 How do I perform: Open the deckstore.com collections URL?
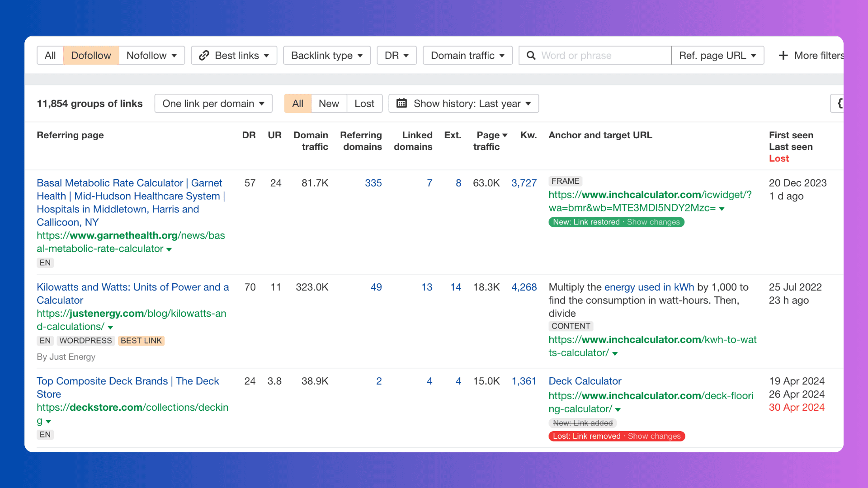(x=132, y=414)
